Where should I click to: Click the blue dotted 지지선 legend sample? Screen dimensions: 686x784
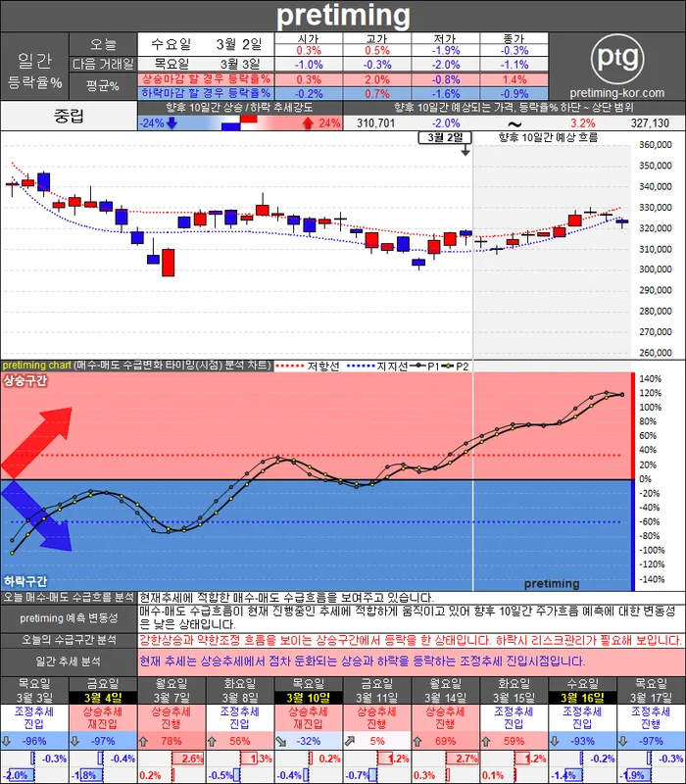[361, 366]
